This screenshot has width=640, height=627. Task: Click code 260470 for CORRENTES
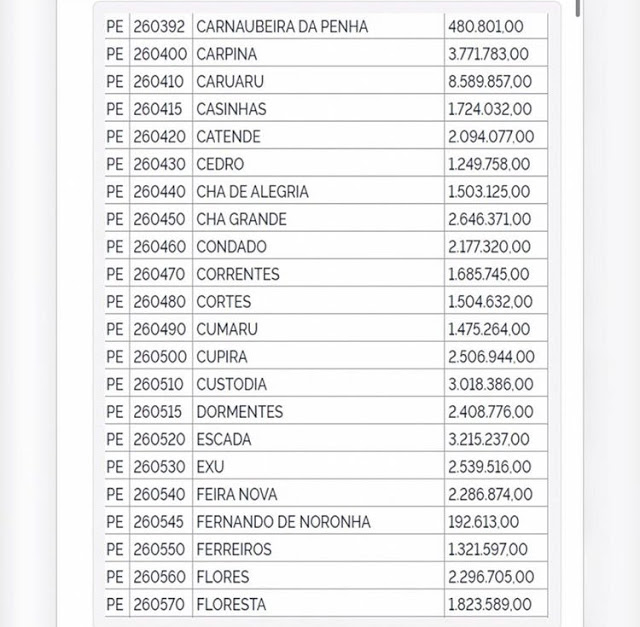tap(160, 274)
